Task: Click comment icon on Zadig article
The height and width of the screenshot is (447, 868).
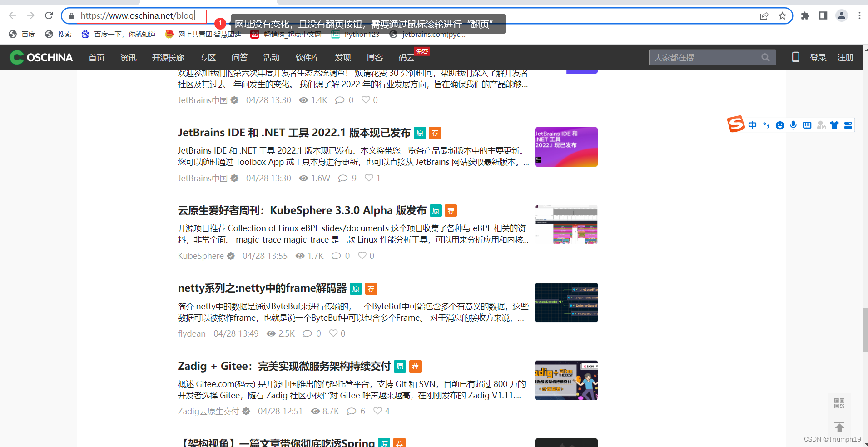Action: point(352,411)
